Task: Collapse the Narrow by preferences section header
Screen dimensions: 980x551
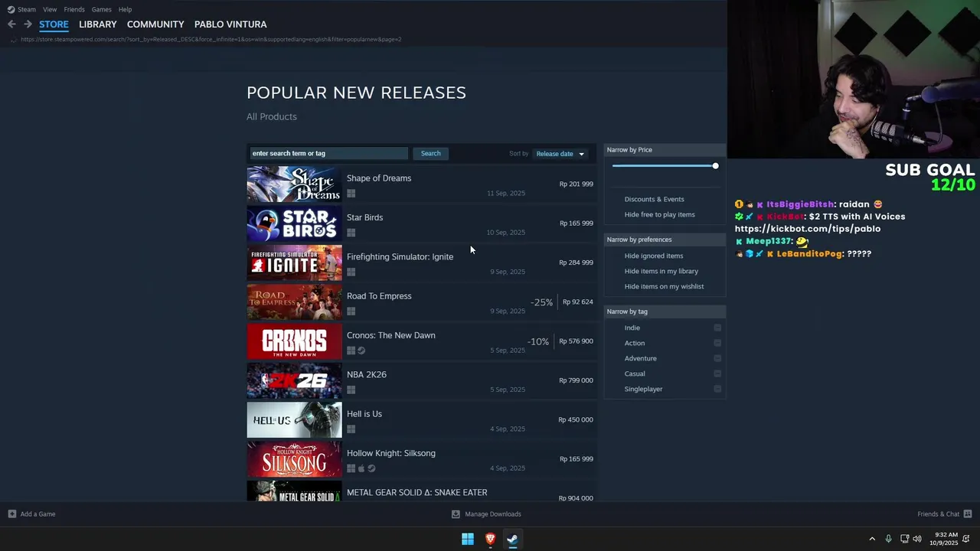Action: click(x=665, y=240)
